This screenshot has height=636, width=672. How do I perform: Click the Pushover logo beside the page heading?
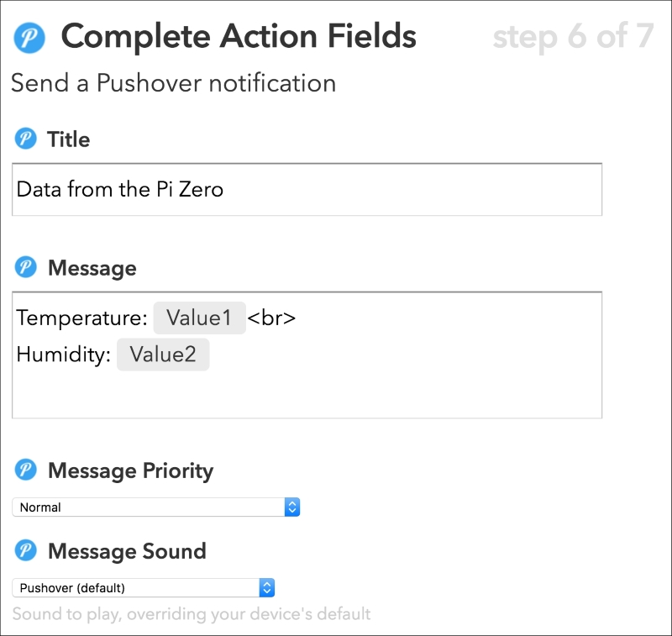click(29, 38)
